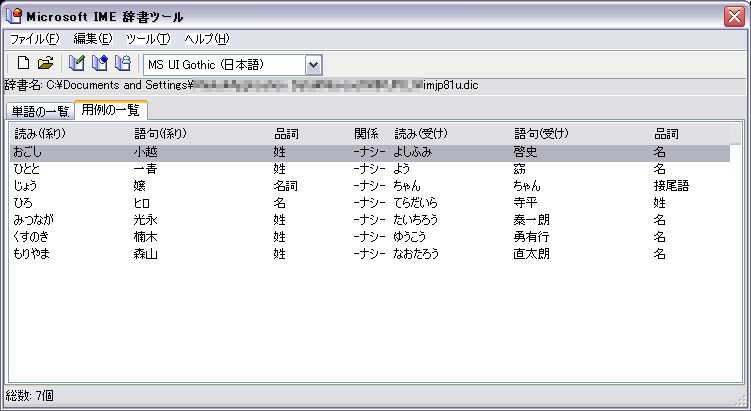Click the green-check book register icon
Image resolution: width=751 pixels, height=411 pixels.
point(77,64)
